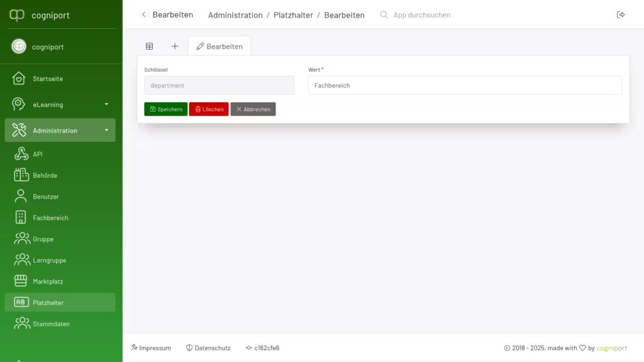The image size is (644, 362).
Task: Open Benutzer in sidebar menu
Action: pos(46,197)
